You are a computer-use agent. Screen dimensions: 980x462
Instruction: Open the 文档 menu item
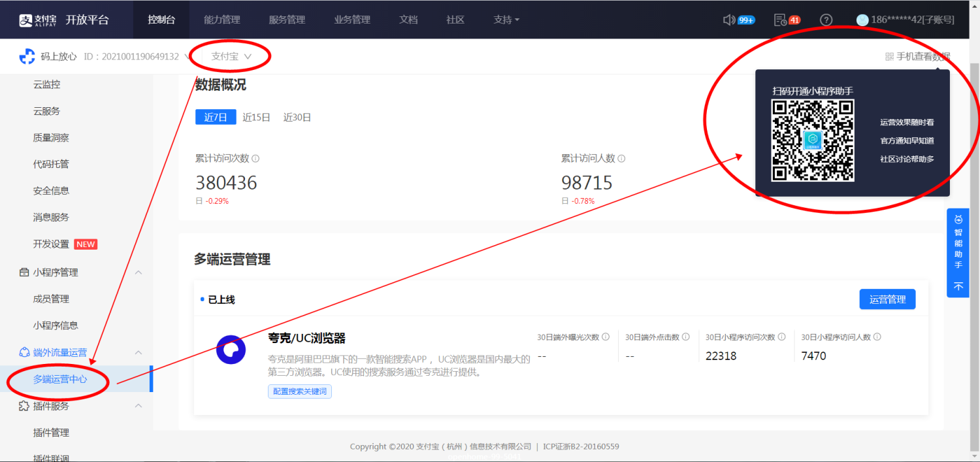pos(408,20)
